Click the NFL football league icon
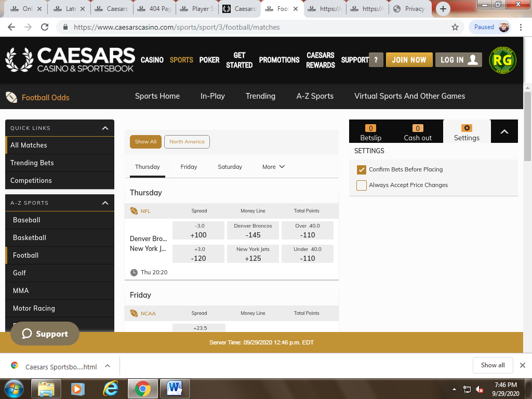Screen dimensions: 532x399 [x=134, y=211]
